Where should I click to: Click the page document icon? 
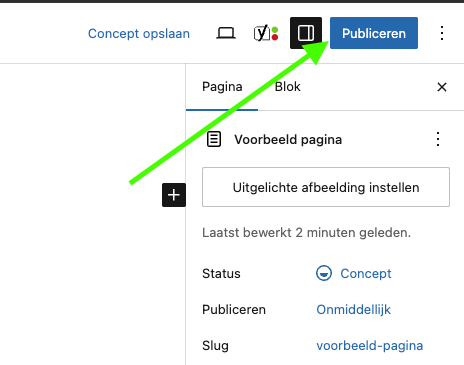[x=214, y=139]
